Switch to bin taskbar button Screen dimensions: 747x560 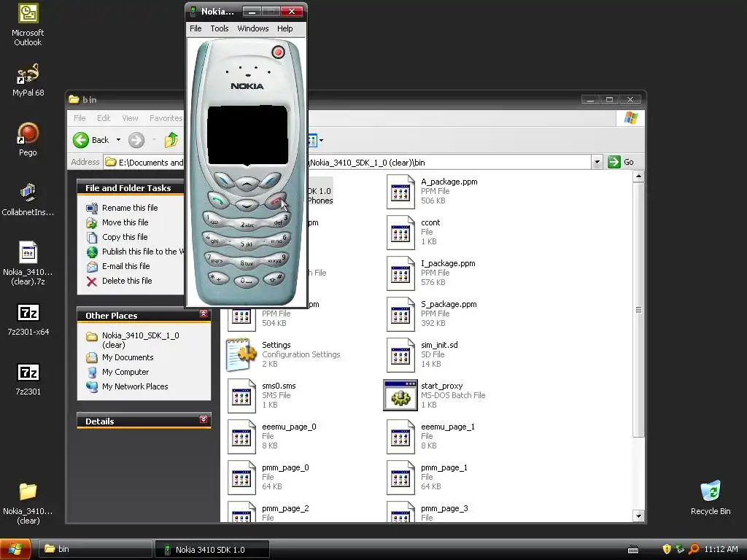(x=95, y=550)
